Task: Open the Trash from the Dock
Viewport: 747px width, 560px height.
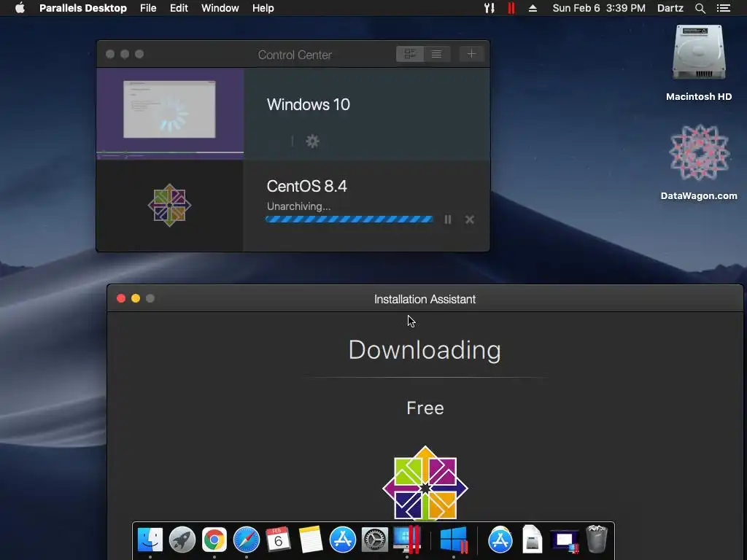Action: click(597, 539)
